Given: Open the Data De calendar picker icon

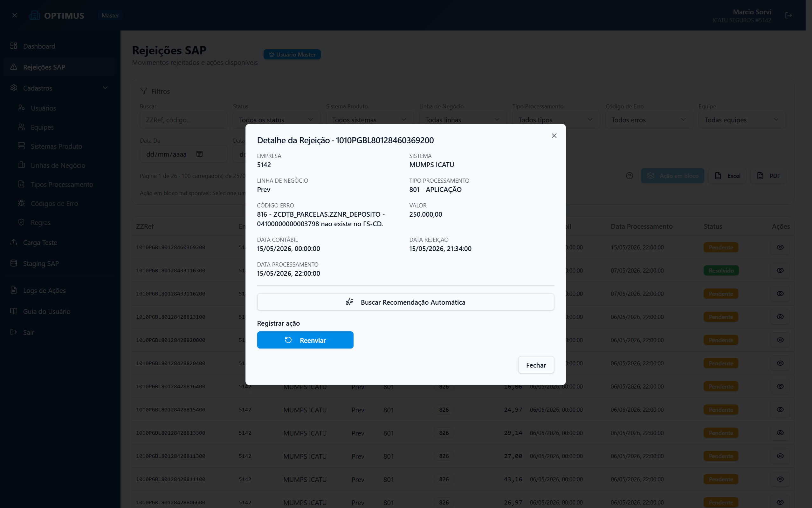Looking at the screenshot, I should click(x=199, y=154).
